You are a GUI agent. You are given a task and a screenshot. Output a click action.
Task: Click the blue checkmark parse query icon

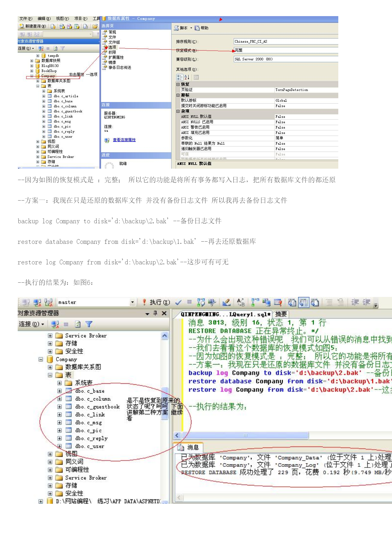click(x=178, y=303)
